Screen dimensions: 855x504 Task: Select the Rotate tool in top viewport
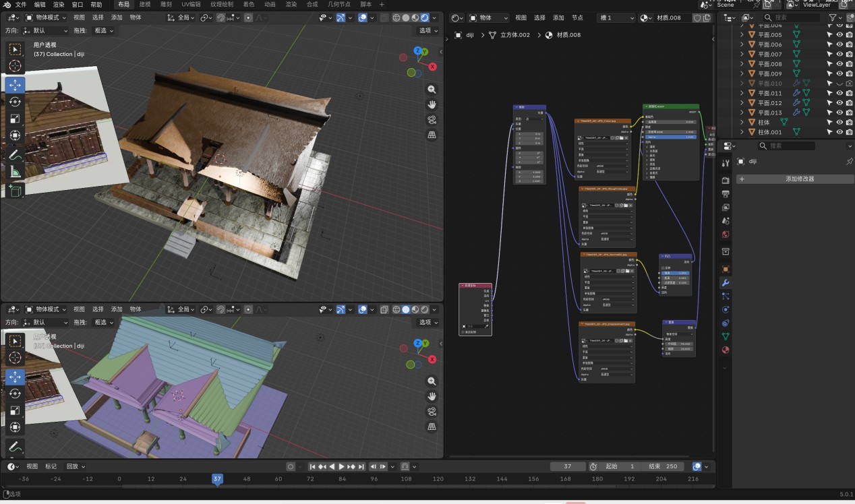coord(15,102)
